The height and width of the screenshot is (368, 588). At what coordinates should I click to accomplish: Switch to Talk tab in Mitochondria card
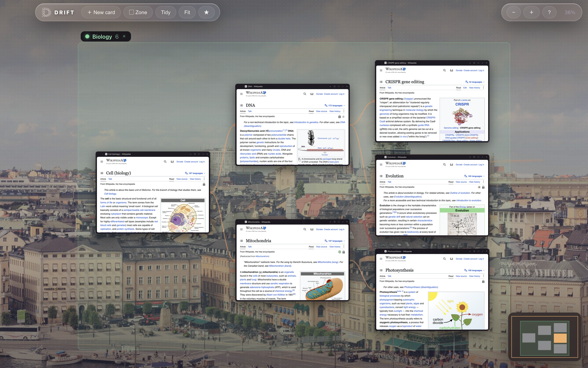[x=250, y=247]
